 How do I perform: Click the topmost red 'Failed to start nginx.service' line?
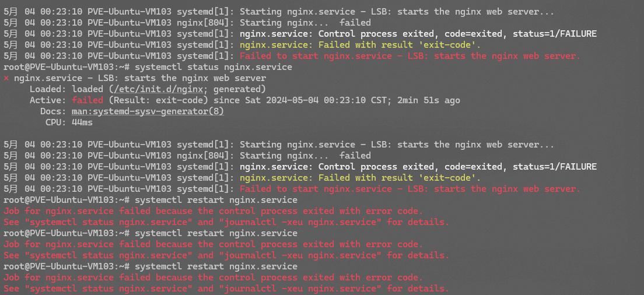[410, 56]
